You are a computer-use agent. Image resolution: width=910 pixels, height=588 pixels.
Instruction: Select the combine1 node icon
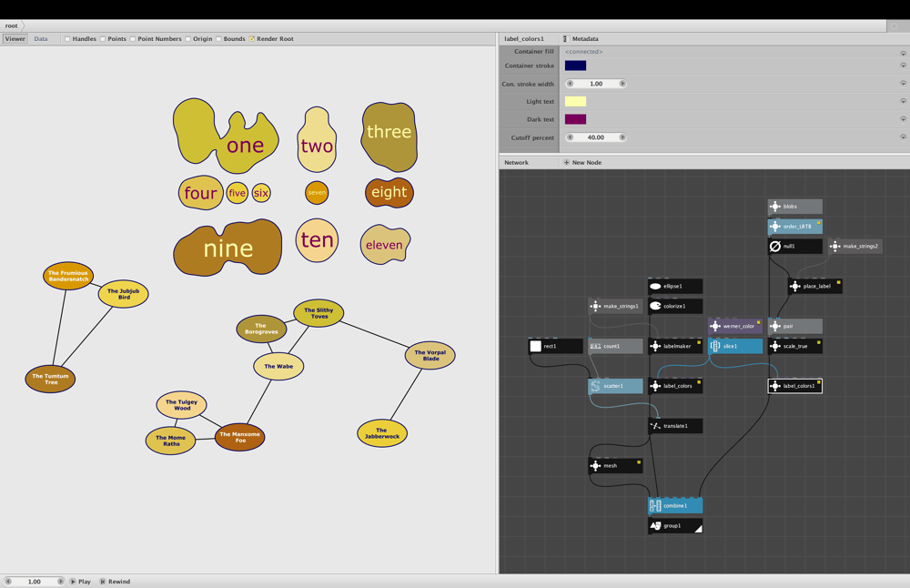pos(655,505)
